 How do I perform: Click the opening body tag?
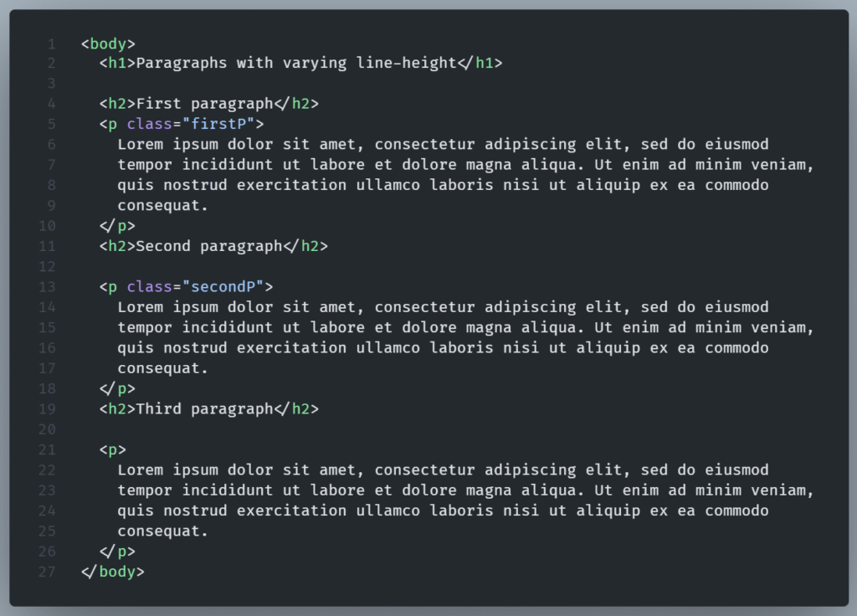(108, 44)
